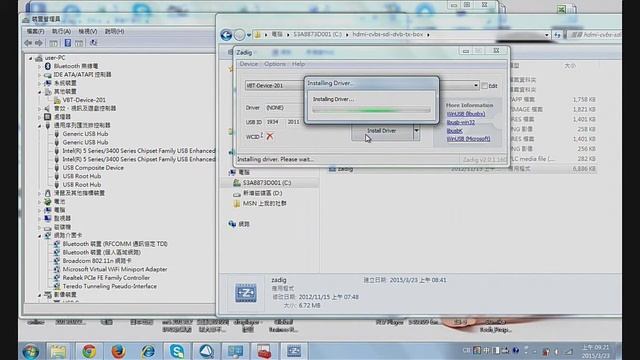The width and height of the screenshot is (640, 360).
Task: Click the Bluetooth 無線電 icon
Action: [48, 66]
